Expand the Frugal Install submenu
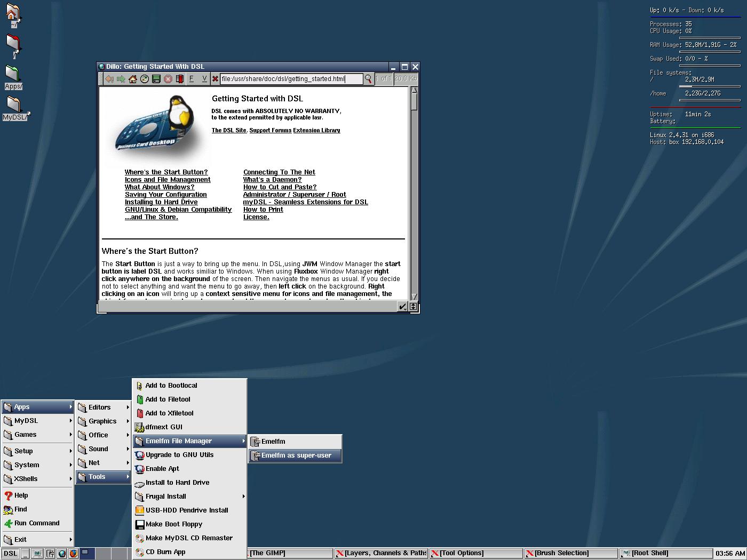The width and height of the screenshot is (747, 560). pyautogui.click(x=189, y=497)
